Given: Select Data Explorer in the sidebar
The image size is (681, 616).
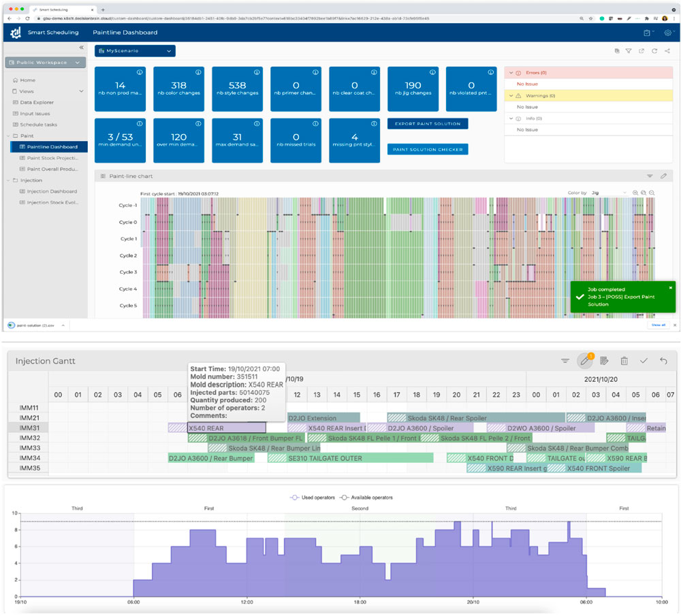Looking at the screenshot, I should pyautogui.click(x=37, y=103).
